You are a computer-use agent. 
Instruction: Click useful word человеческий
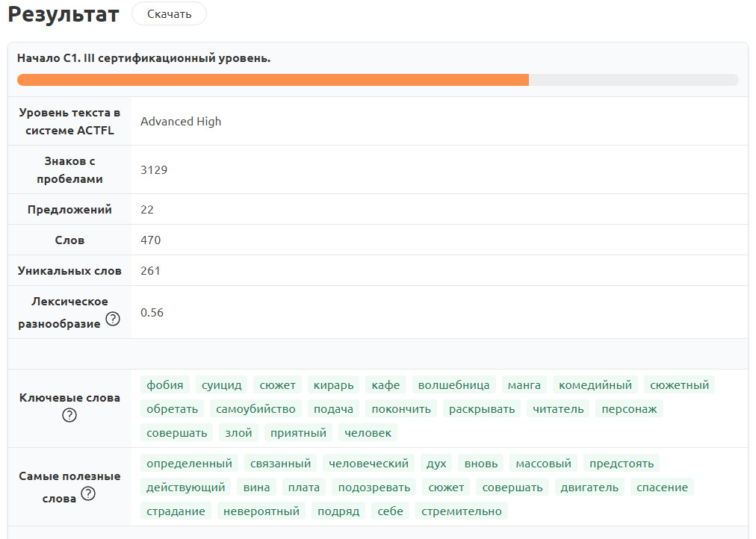tap(368, 464)
